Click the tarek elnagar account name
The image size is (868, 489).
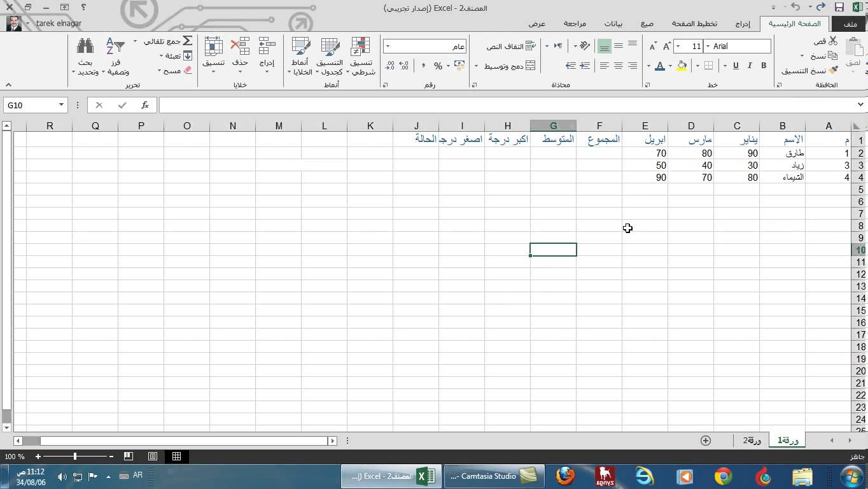coord(59,24)
